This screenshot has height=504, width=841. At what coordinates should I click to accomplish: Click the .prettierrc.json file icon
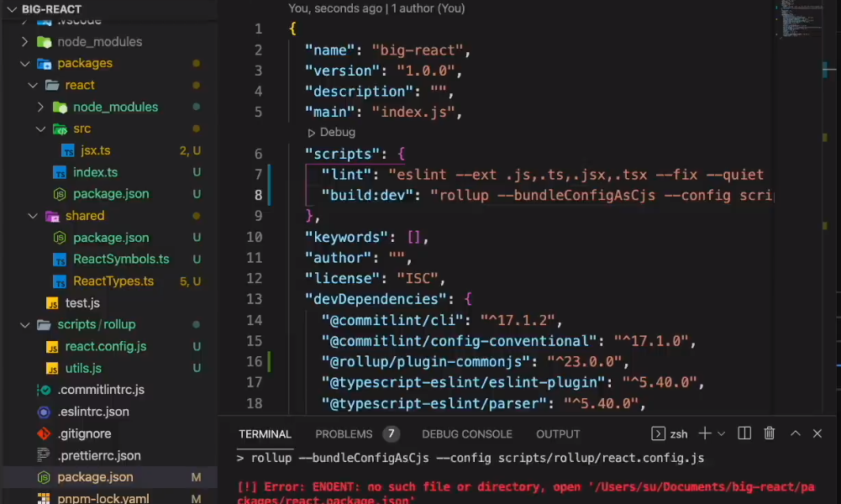44,455
